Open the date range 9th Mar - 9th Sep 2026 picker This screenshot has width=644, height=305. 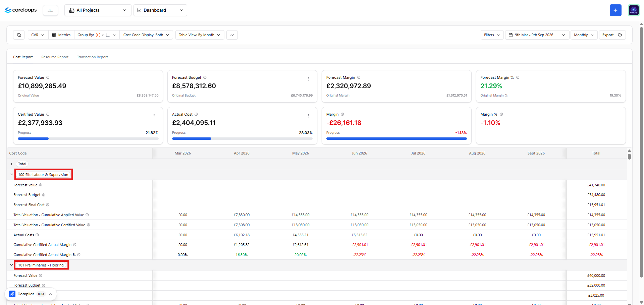click(x=537, y=35)
